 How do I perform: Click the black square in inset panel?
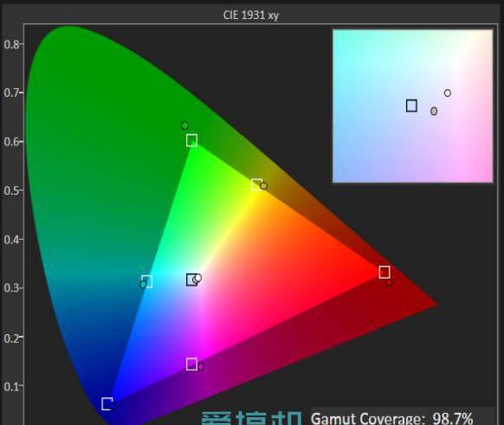pyautogui.click(x=411, y=106)
